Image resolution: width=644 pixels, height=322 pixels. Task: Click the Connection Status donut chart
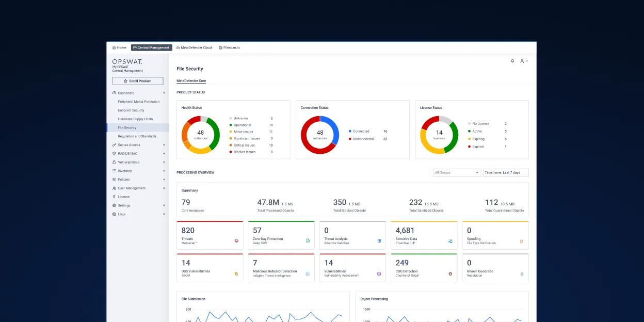tap(320, 135)
